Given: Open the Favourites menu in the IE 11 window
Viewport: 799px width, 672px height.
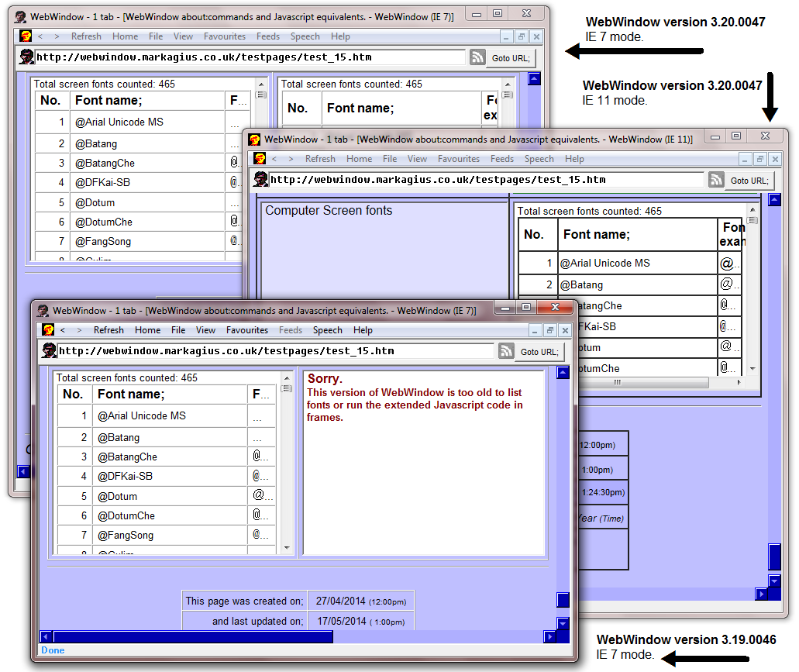Looking at the screenshot, I should coord(458,159).
